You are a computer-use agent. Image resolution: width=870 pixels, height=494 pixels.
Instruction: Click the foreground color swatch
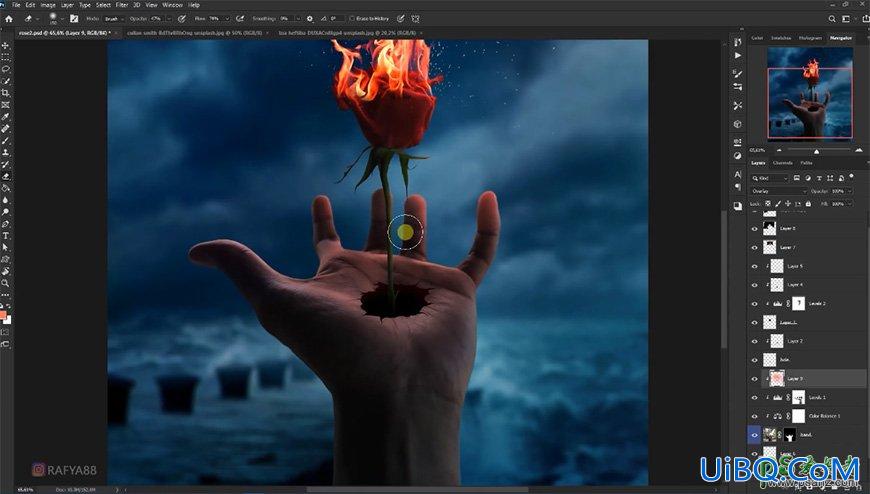[3, 315]
